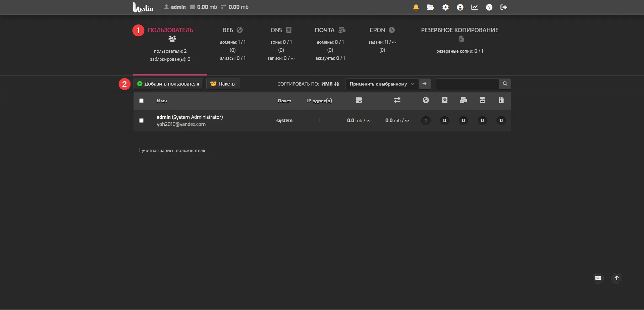Click 'Добавить пользователя' button
The width and height of the screenshot is (644, 310).
pyautogui.click(x=168, y=84)
